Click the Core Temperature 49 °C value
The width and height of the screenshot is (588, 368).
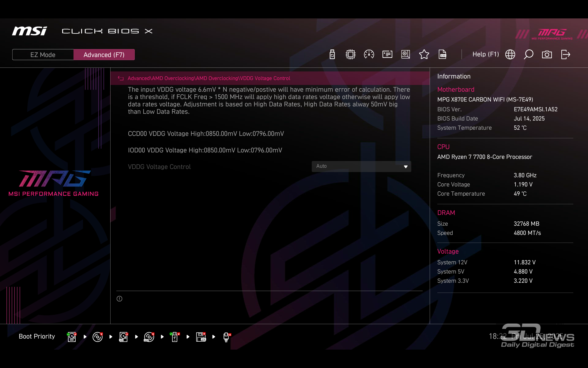(x=520, y=194)
